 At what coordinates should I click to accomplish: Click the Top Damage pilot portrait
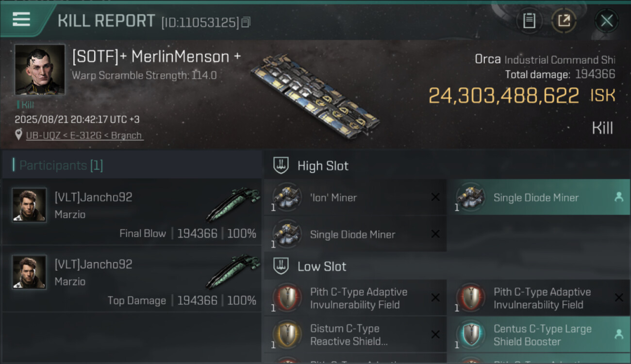pyautogui.click(x=29, y=272)
